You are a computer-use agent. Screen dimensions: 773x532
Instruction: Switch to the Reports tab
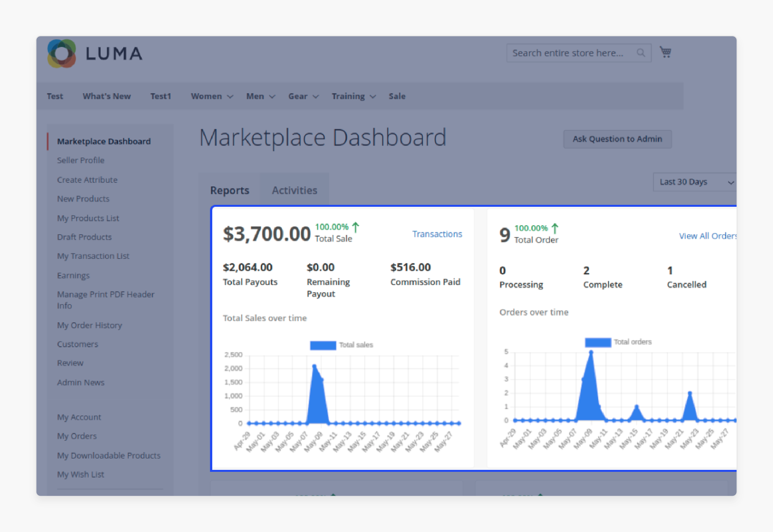(230, 190)
